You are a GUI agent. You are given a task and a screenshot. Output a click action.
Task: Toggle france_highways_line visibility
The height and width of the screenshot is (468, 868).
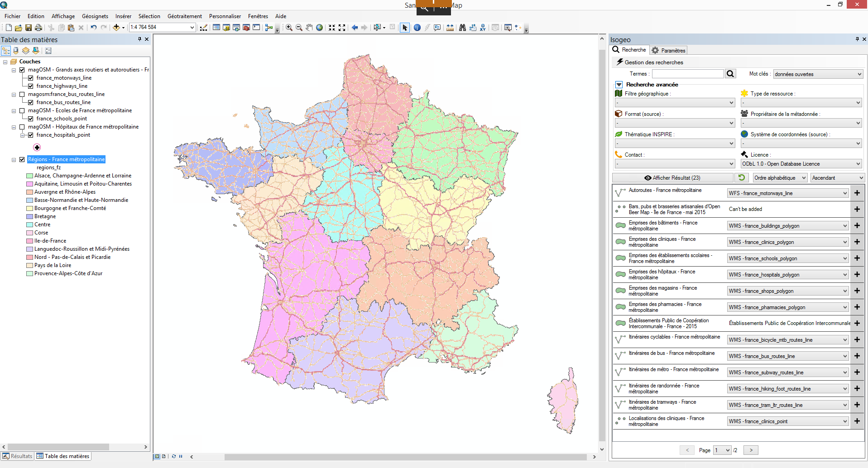click(31, 86)
